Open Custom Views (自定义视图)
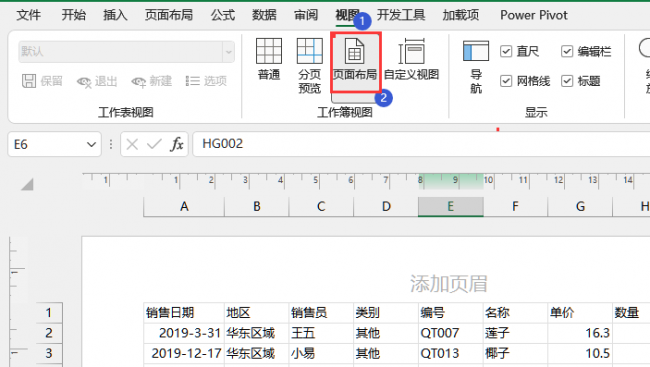This screenshot has height=367, width=650. click(x=411, y=60)
